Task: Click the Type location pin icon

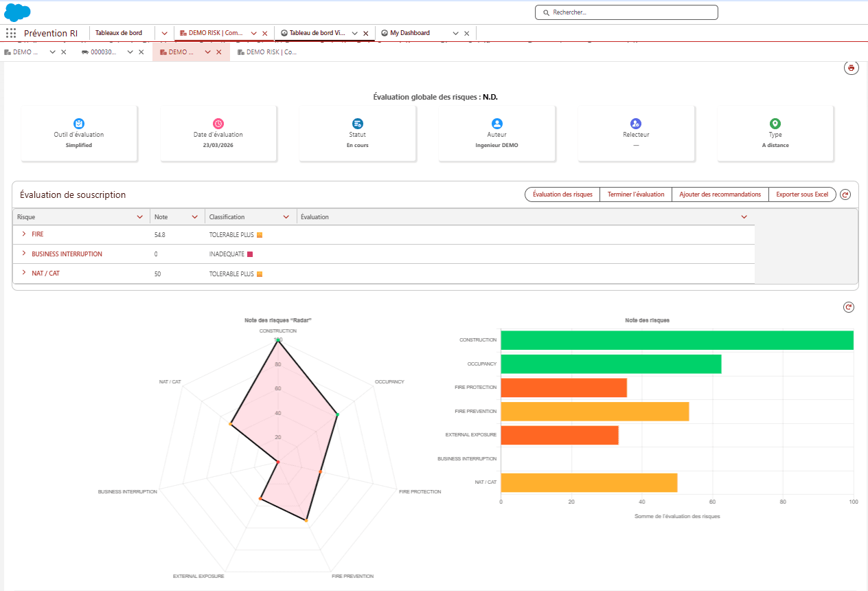Action: pos(775,124)
